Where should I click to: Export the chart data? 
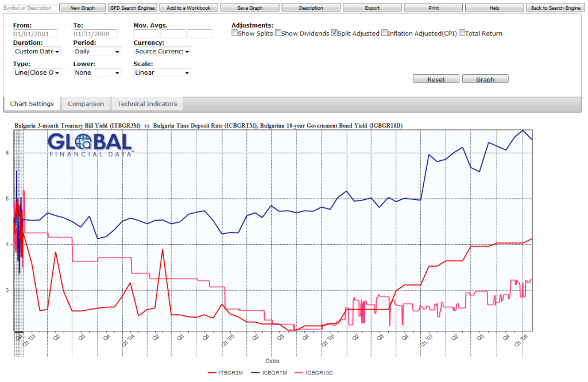pyautogui.click(x=372, y=7)
